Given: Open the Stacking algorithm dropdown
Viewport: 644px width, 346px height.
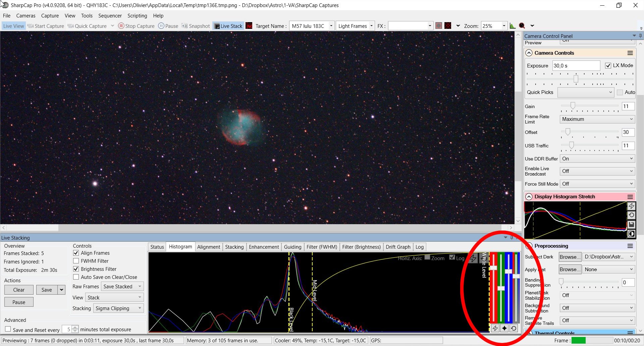Looking at the screenshot, I should tap(118, 308).
